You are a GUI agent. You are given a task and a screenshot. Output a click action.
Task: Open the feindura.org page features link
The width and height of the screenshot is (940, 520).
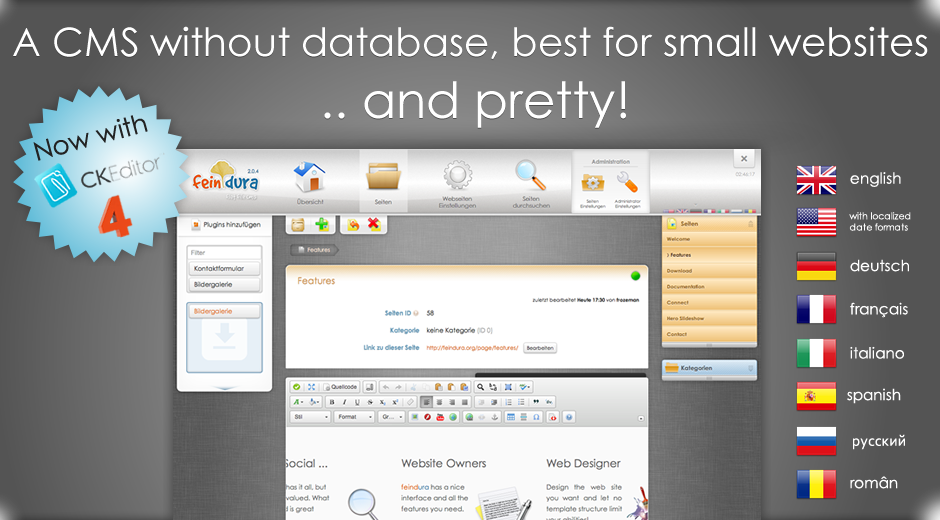click(472, 348)
